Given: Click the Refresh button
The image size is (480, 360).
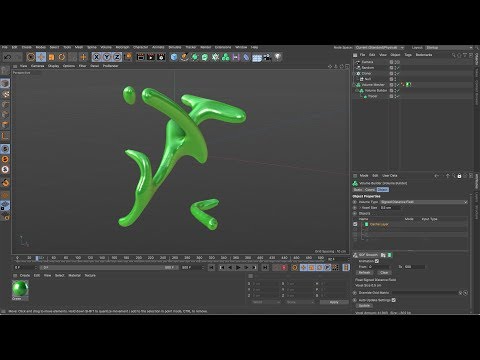Looking at the screenshot, I should click(364, 273).
